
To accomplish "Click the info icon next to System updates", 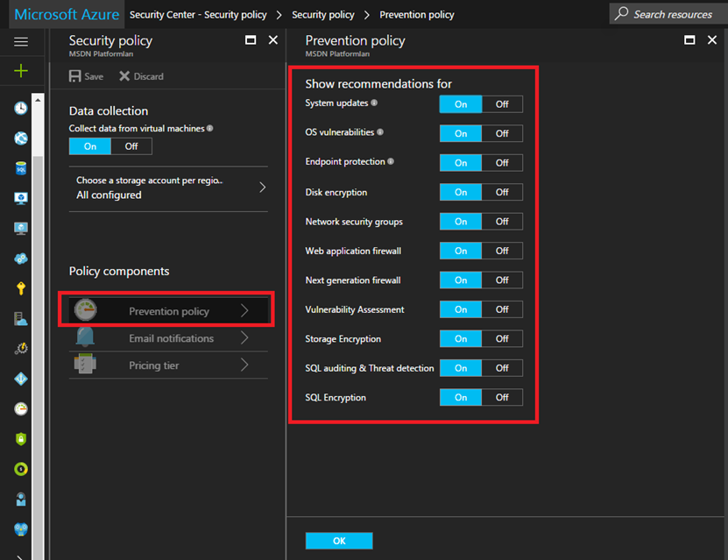I will pyautogui.click(x=374, y=103).
